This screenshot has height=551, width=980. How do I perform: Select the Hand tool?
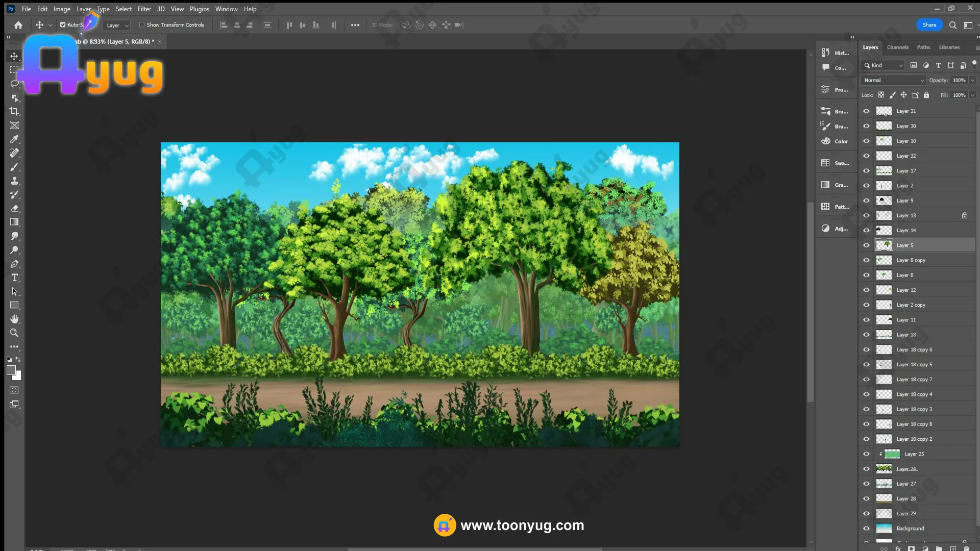(x=14, y=319)
